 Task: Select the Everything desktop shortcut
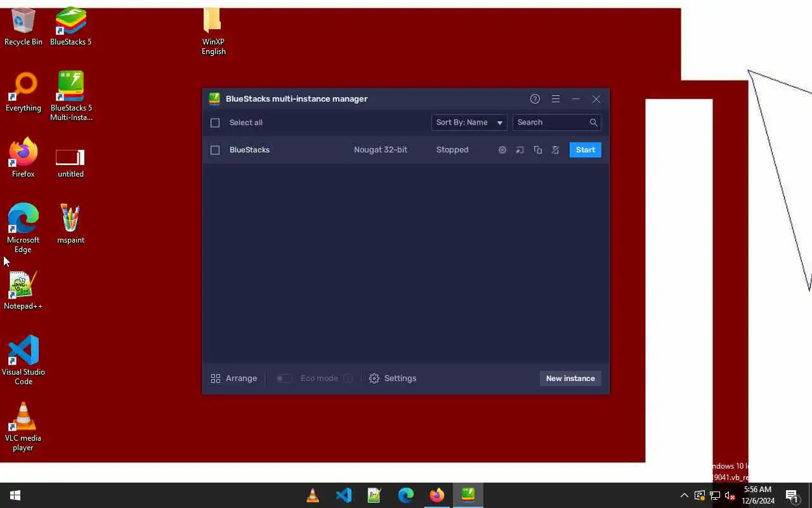click(x=23, y=93)
